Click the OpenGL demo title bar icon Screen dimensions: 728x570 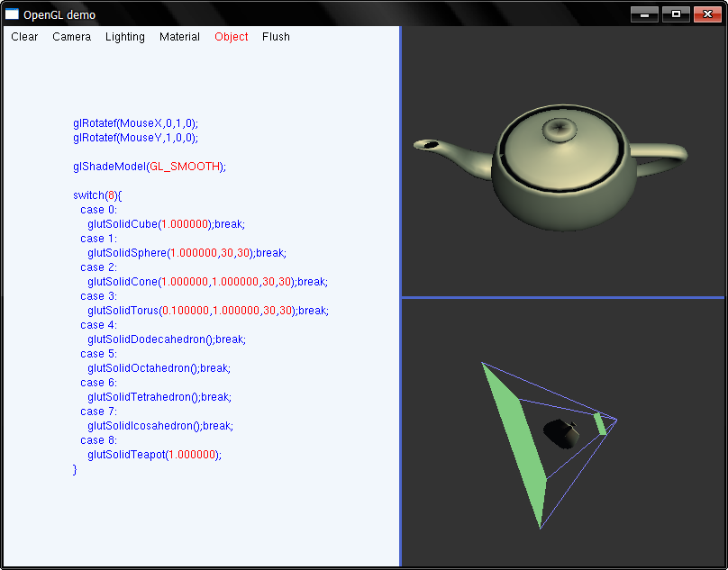[x=12, y=14]
